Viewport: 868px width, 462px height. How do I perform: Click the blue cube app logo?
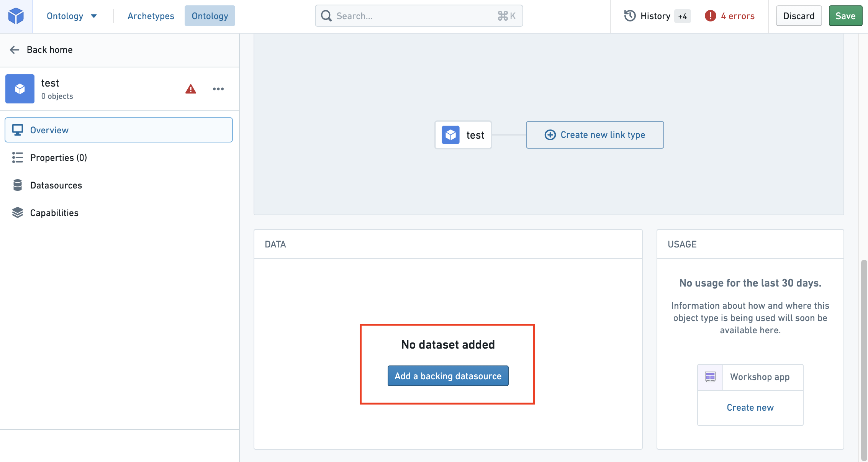pos(16,16)
